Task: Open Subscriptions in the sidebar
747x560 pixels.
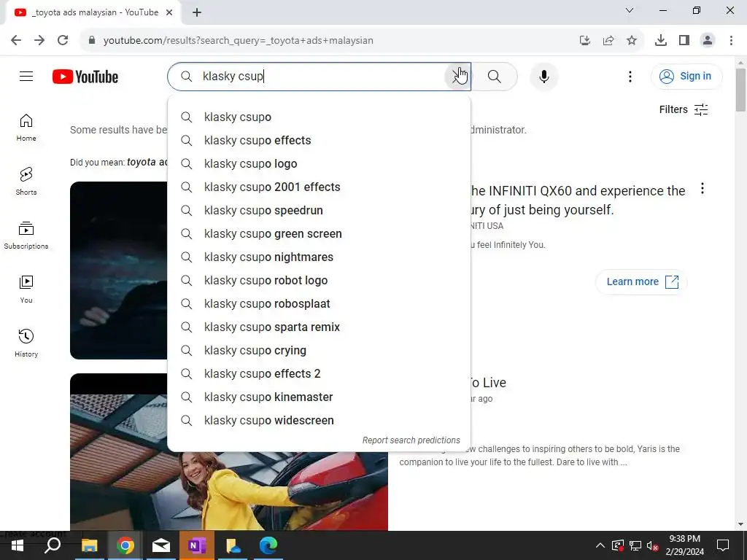Action: point(26,236)
